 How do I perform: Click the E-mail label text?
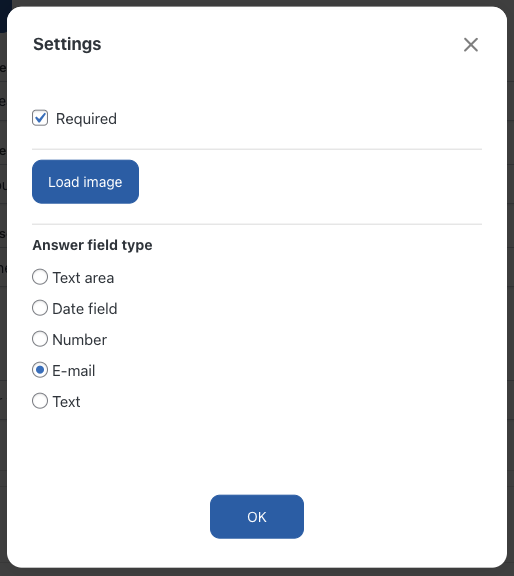pyautogui.click(x=74, y=371)
